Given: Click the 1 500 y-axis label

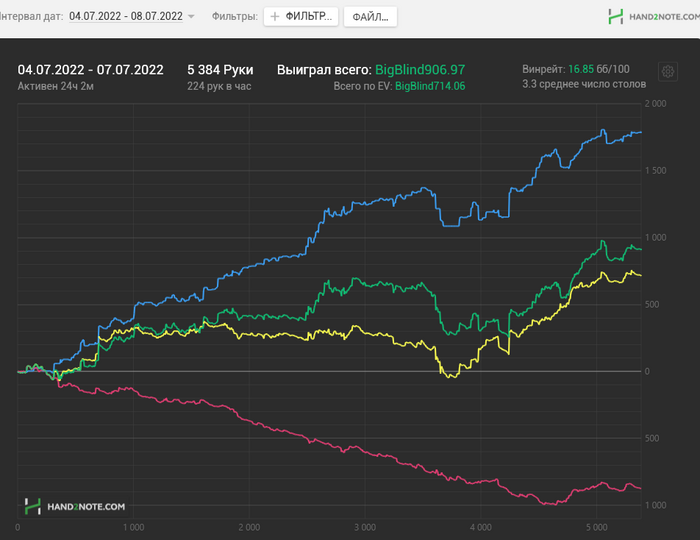Looking at the screenshot, I should pyautogui.click(x=655, y=170).
